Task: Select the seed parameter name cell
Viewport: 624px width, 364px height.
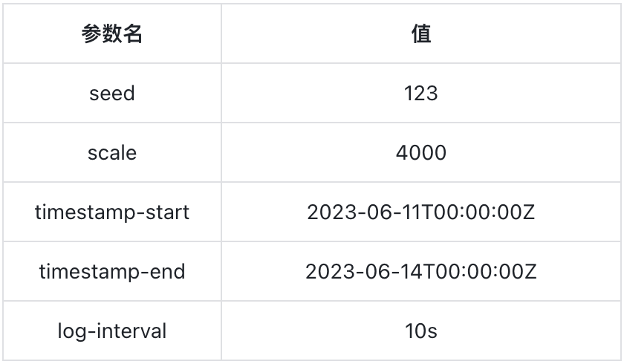Action: point(112,94)
